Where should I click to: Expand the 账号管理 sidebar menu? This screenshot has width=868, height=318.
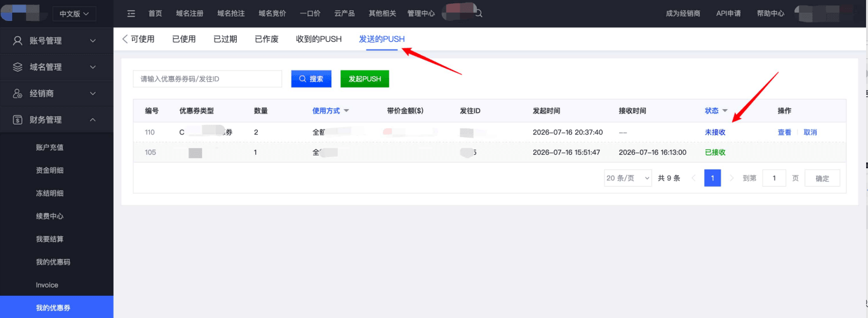pos(93,41)
